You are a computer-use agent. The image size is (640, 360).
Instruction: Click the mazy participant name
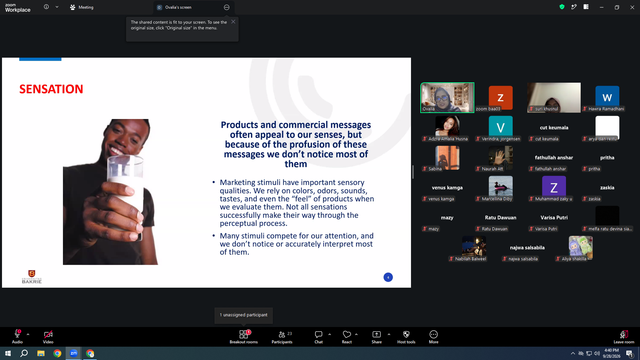coord(447,218)
